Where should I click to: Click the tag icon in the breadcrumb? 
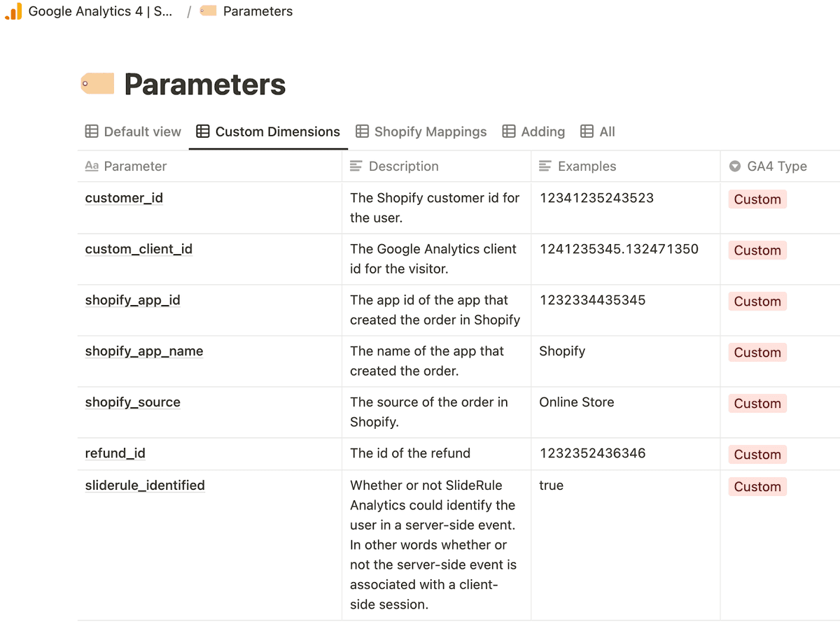click(208, 11)
